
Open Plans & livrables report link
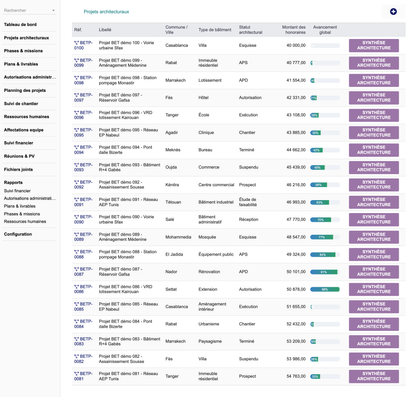tap(20, 206)
